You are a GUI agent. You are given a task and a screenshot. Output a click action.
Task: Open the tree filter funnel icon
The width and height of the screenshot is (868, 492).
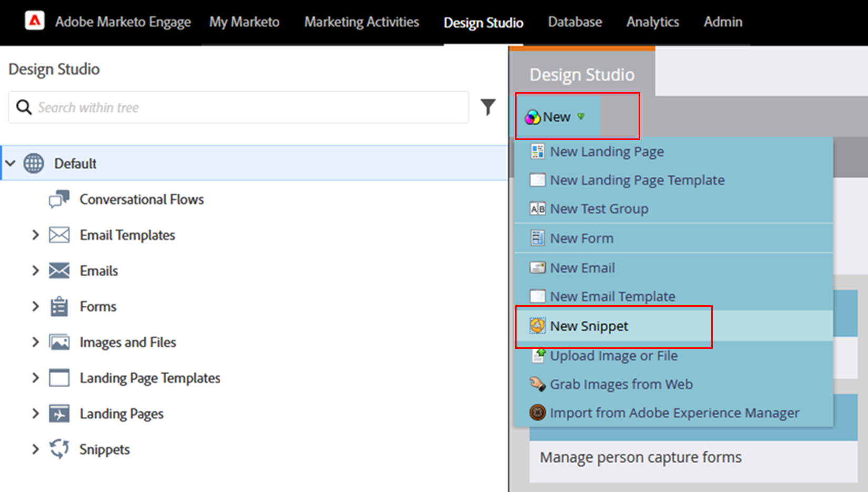click(488, 107)
